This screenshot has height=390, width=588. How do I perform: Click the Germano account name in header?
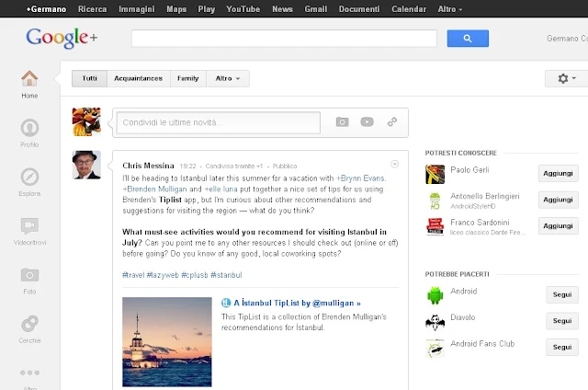(567, 39)
